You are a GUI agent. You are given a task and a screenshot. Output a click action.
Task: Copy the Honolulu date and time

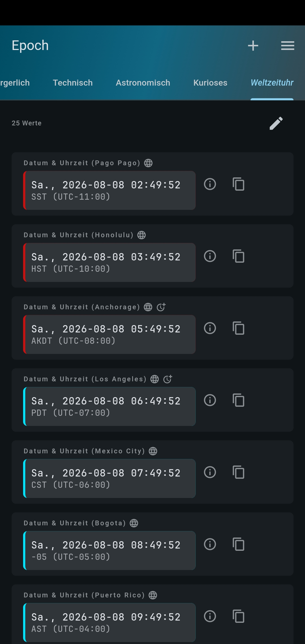[x=238, y=256]
